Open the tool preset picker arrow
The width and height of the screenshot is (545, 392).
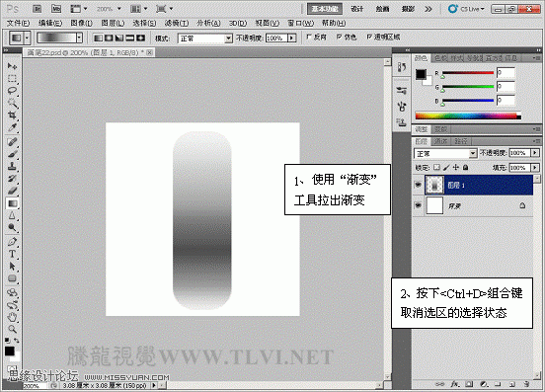click(27, 38)
